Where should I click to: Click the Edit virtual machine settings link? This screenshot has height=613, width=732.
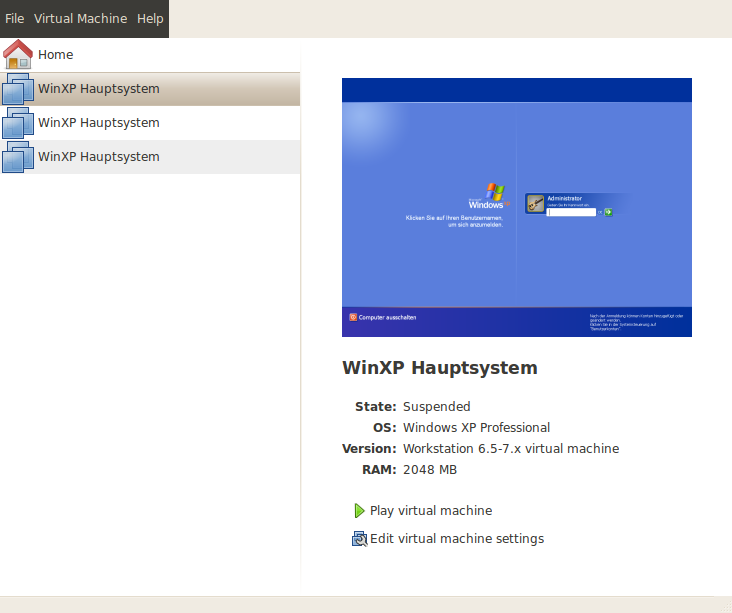pos(456,539)
